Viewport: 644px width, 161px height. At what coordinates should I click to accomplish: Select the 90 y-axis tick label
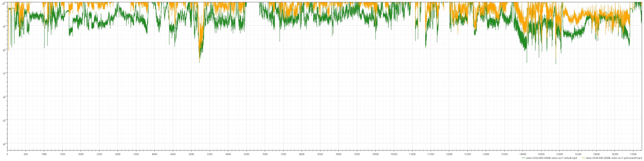click(x=4, y=26)
